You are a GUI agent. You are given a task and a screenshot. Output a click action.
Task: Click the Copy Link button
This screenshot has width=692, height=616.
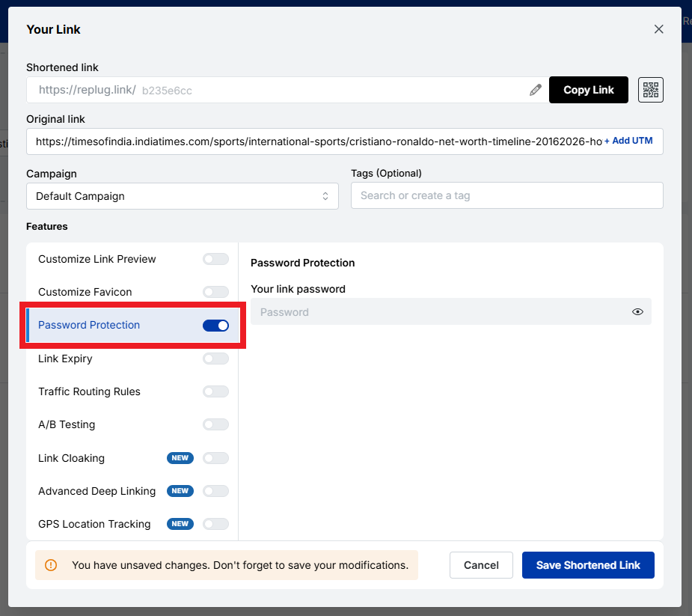(x=589, y=90)
